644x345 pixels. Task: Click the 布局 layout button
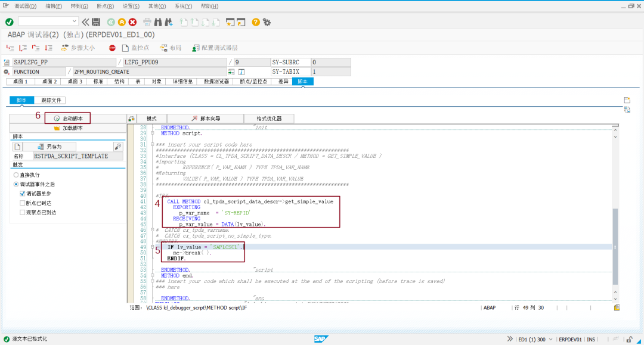coord(171,48)
